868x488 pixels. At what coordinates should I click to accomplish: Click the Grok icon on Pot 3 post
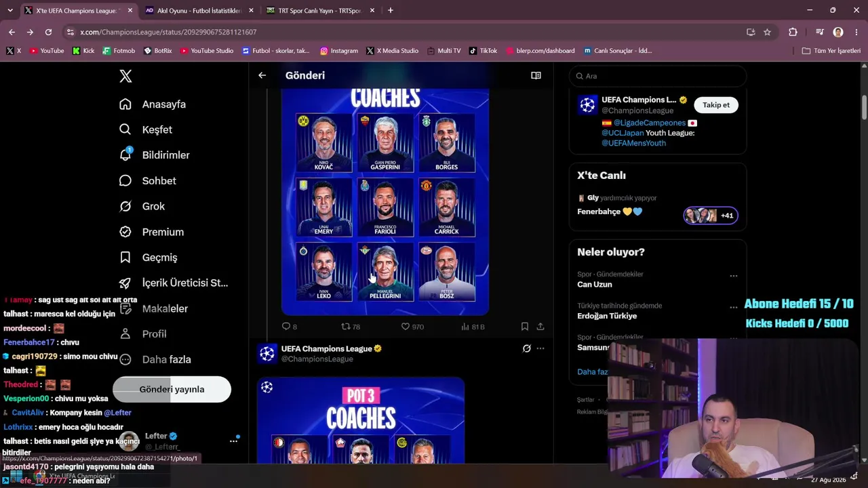(526, 348)
